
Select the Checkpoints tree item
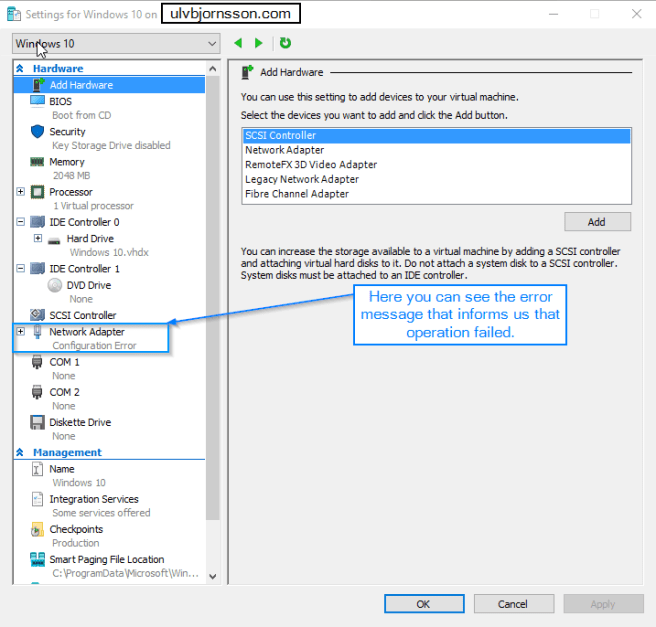pyautogui.click(x=76, y=530)
